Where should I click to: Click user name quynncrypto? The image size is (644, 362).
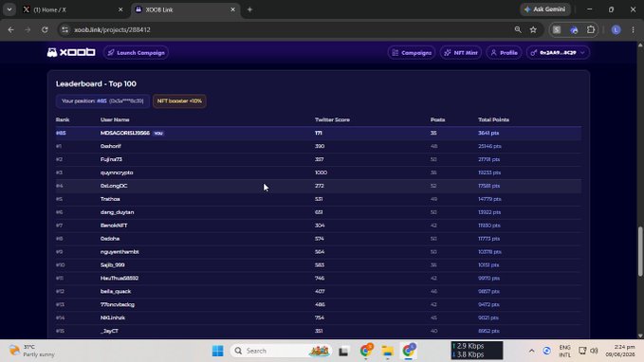pos(117,172)
